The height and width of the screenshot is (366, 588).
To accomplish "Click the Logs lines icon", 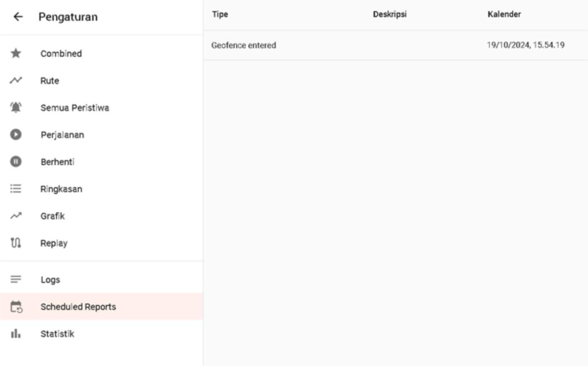I will (x=16, y=279).
